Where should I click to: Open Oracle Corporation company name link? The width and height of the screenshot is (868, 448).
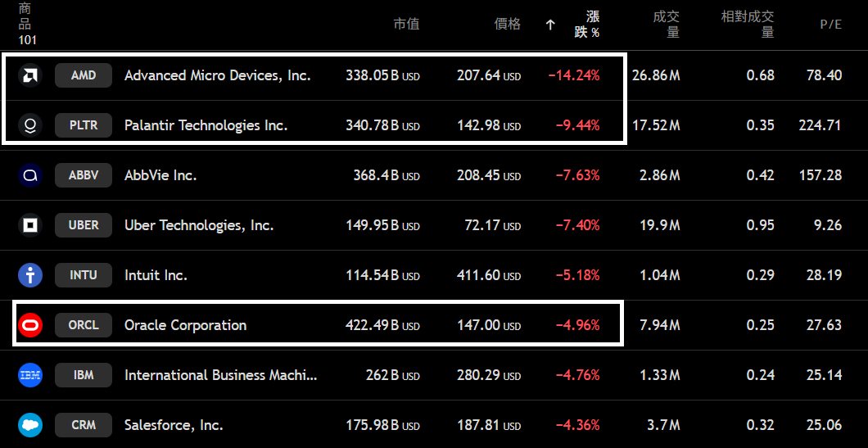(185, 325)
